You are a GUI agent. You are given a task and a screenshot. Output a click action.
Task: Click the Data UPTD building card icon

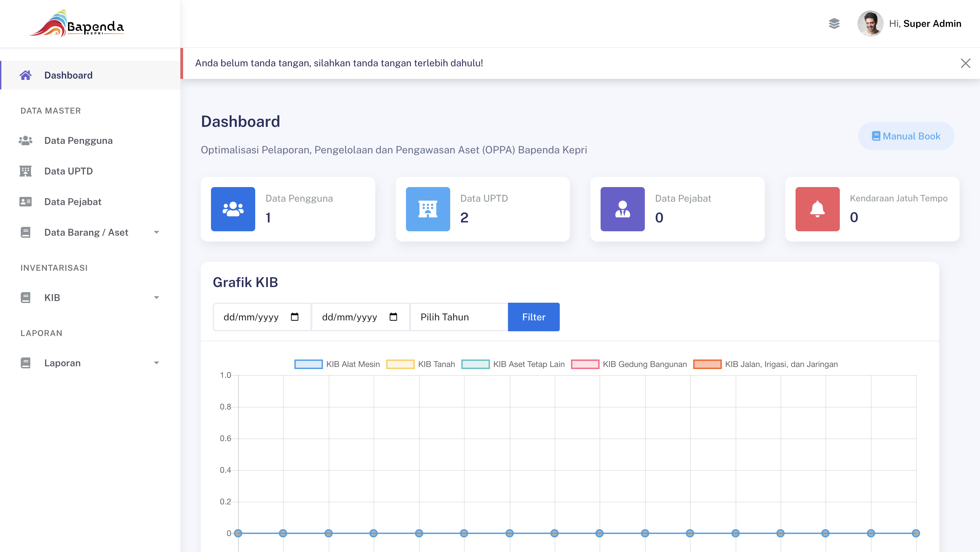click(x=428, y=209)
